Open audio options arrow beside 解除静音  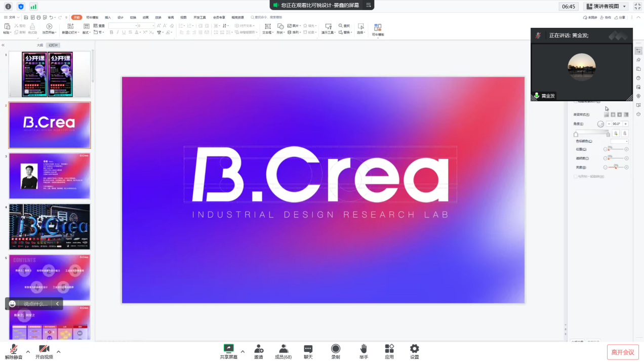tap(28, 351)
